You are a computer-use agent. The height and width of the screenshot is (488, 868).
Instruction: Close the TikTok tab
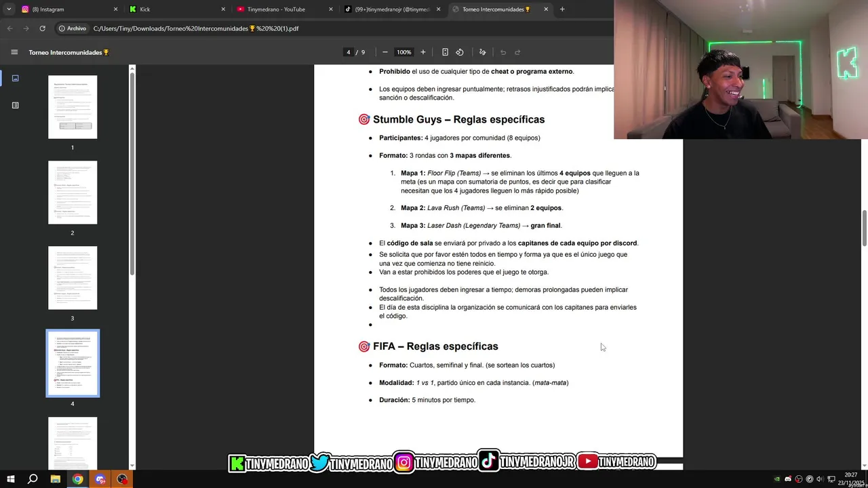pos(439,9)
